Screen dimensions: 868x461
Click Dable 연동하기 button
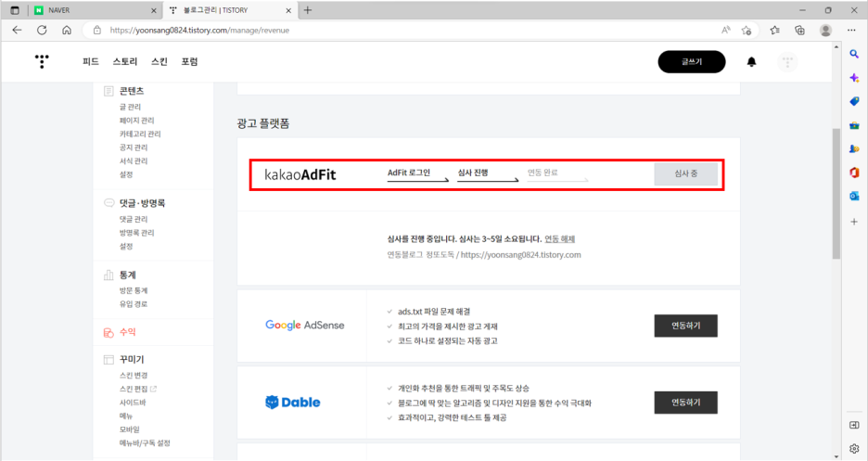point(686,403)
